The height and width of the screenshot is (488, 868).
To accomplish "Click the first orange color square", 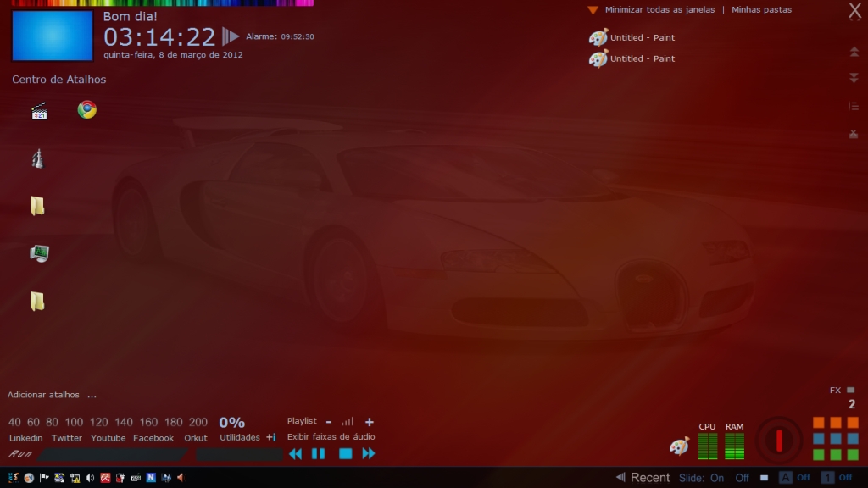I will click(x=818, y=423).
